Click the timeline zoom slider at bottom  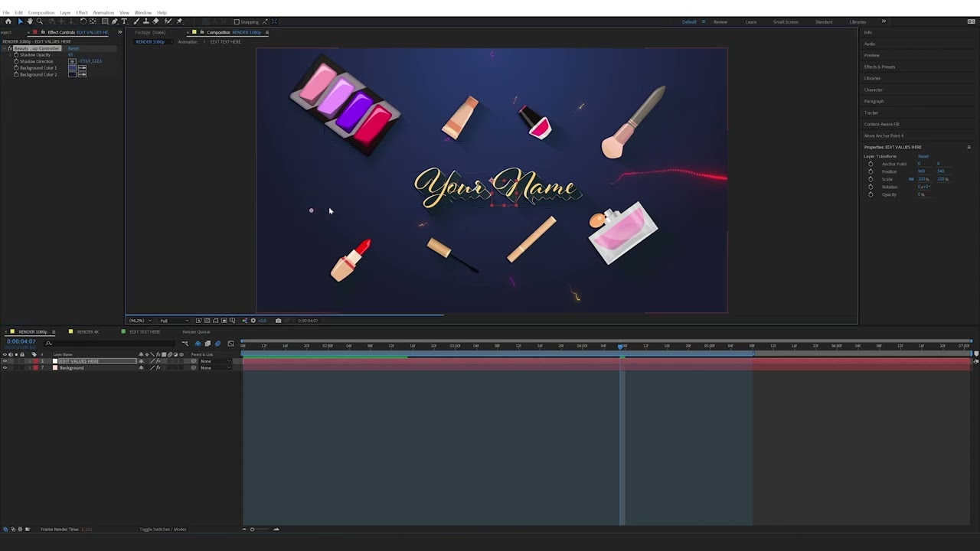260,529
